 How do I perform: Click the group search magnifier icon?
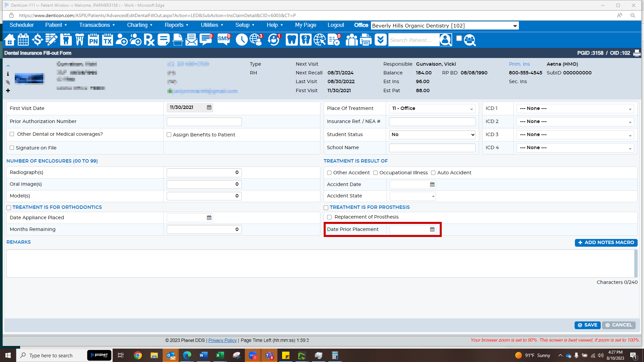coord(470,40)
